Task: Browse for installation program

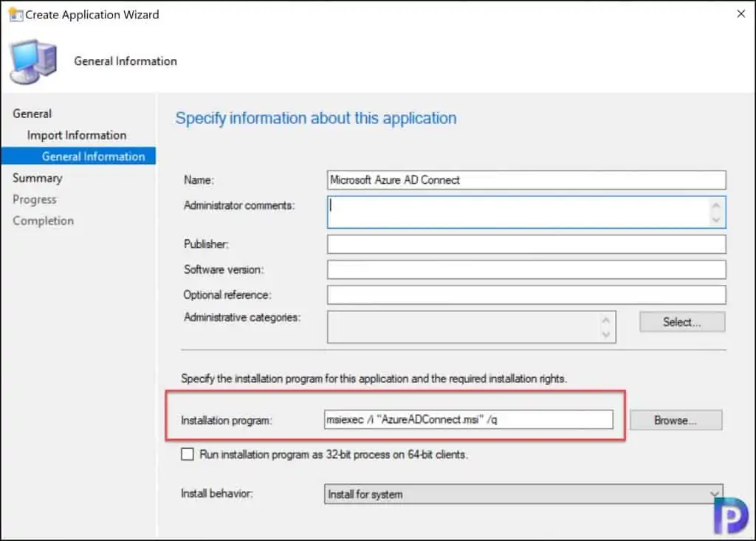Action: click(676, 420)
